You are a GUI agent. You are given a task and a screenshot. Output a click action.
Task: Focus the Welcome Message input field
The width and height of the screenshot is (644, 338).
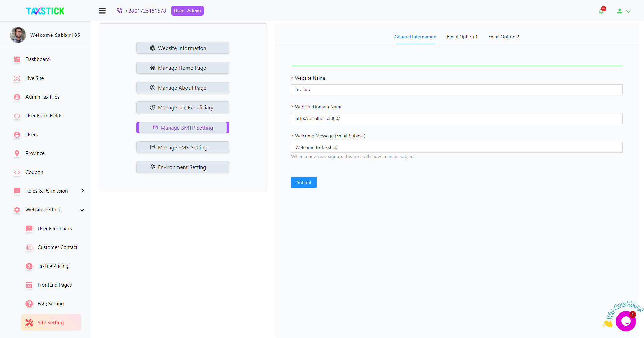457,147
